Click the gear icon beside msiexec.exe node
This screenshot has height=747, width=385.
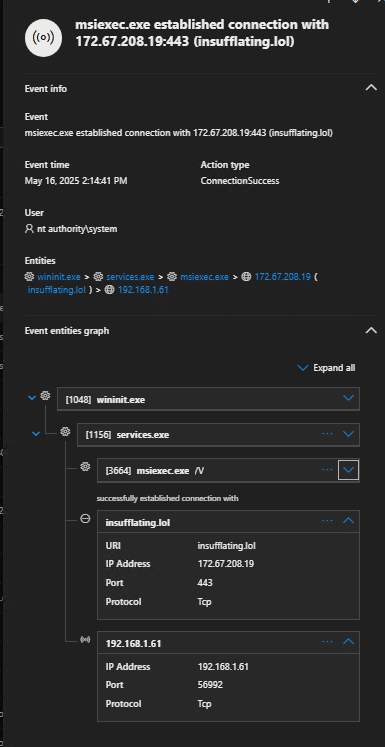(x=85, y=466)
